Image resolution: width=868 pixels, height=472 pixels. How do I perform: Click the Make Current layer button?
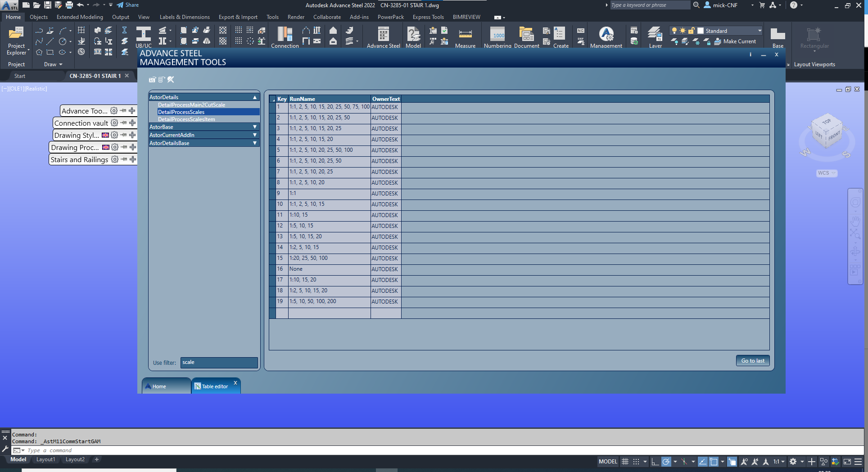[x=735, y=41]
